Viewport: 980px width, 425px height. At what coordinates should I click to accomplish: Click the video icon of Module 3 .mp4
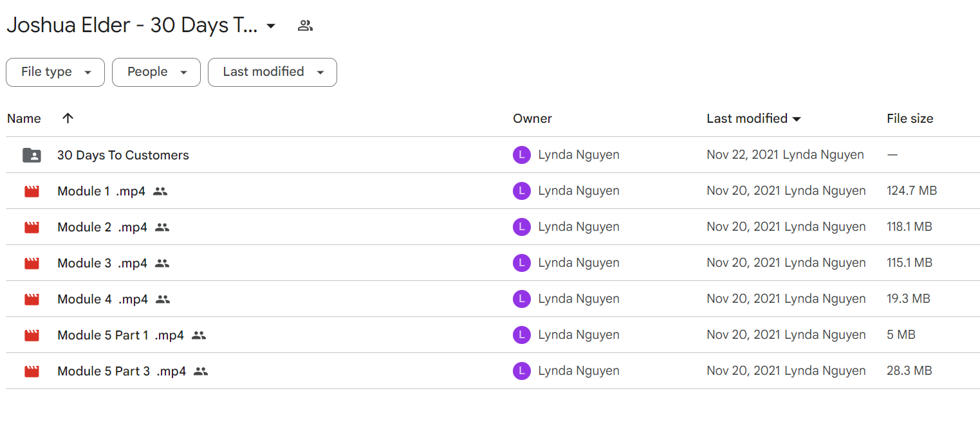point(32,263)
